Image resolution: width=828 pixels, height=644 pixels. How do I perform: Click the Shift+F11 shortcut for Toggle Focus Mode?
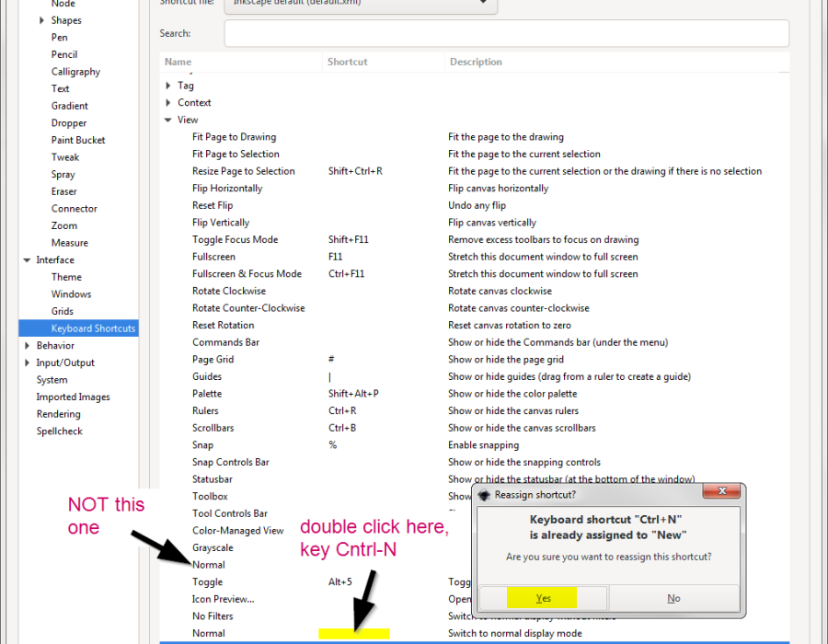tap(349, 239)
